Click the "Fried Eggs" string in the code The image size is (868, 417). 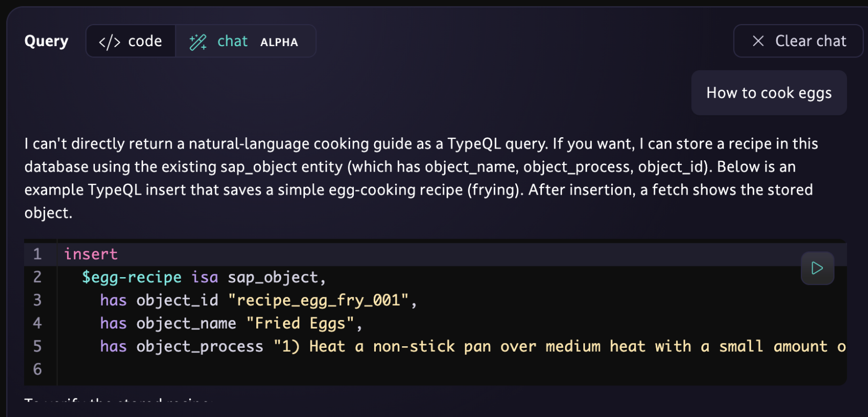tap(300, 323)
